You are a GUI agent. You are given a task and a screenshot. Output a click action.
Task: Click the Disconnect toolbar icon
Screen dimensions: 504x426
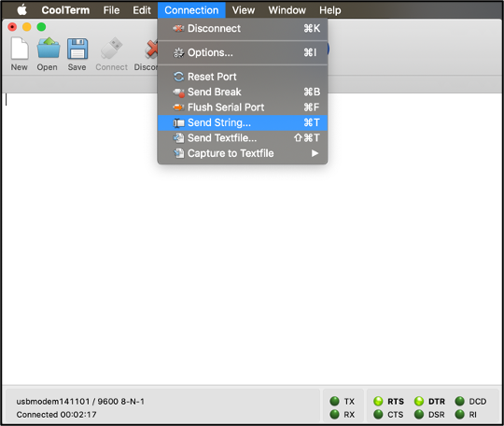point(150,49)
